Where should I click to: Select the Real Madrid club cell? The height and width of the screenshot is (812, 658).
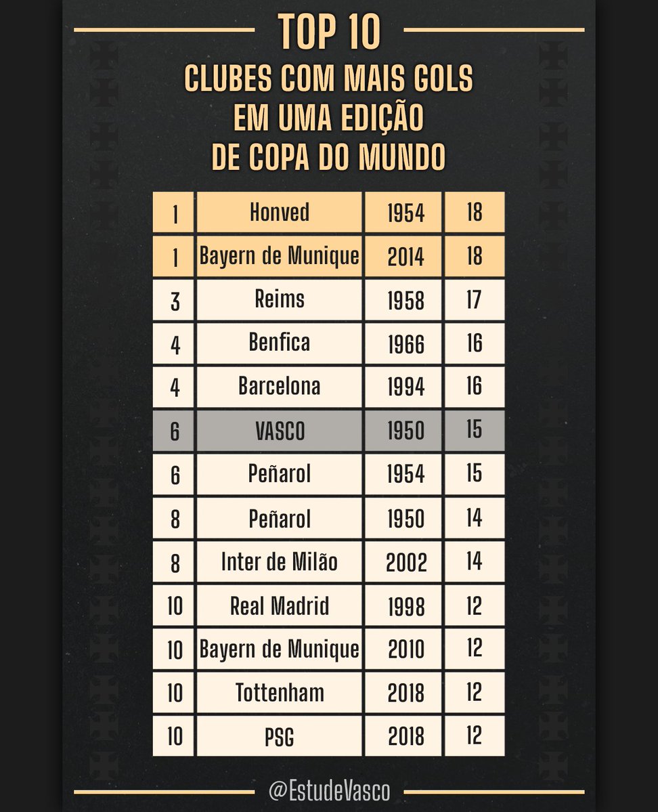(279, 605)
